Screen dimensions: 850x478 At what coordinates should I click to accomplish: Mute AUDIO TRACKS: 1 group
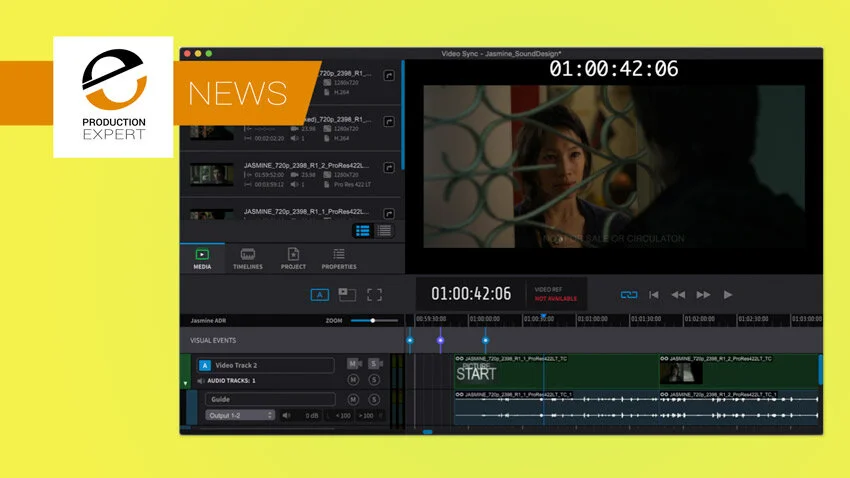point(353,380)
